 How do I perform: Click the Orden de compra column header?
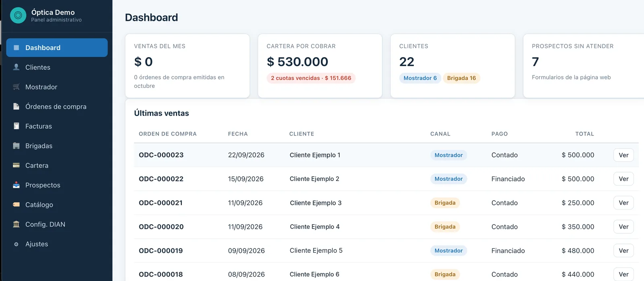click(x=168, y=134)
